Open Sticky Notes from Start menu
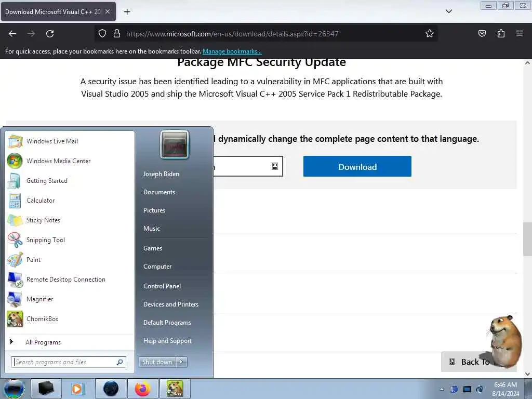The image size is (532, 399). point(70,220)
